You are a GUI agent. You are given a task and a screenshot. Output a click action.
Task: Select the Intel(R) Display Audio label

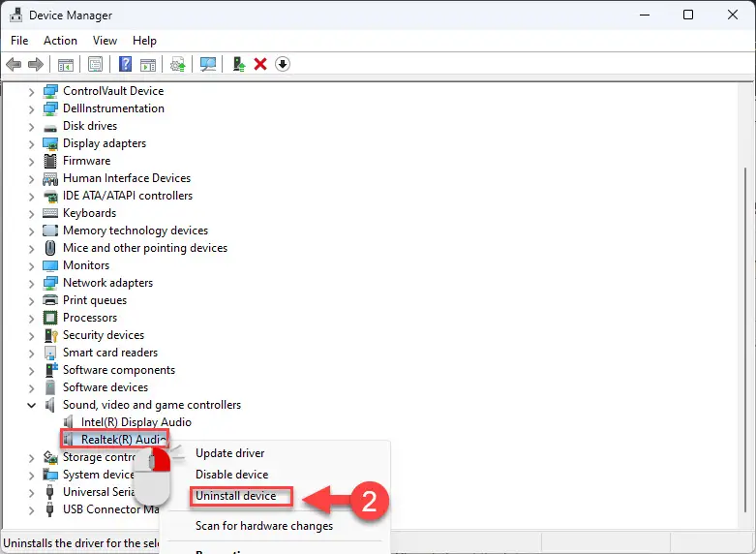[136, 422]
